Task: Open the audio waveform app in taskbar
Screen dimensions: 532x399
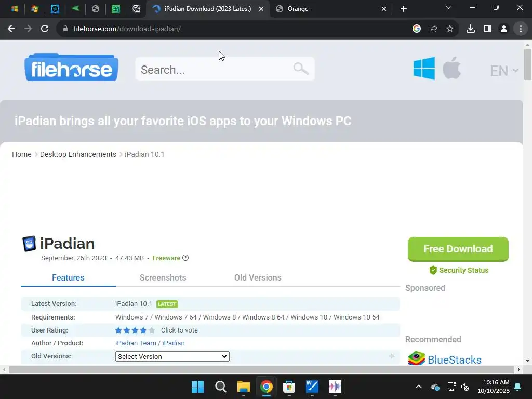Action: click(335, 387)
